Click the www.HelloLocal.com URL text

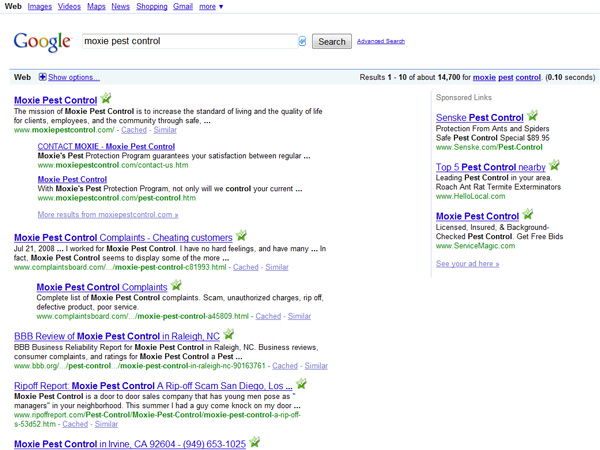tap(470, 196)
